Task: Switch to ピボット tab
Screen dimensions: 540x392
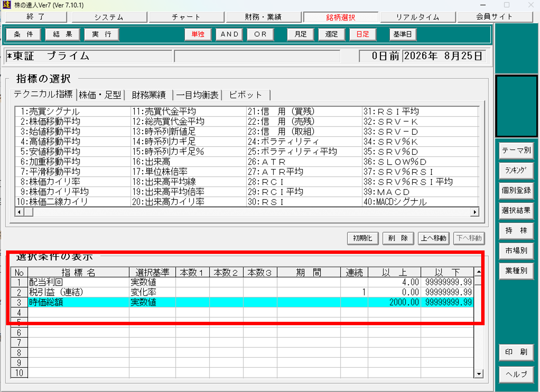Action: tap(246, 95)
